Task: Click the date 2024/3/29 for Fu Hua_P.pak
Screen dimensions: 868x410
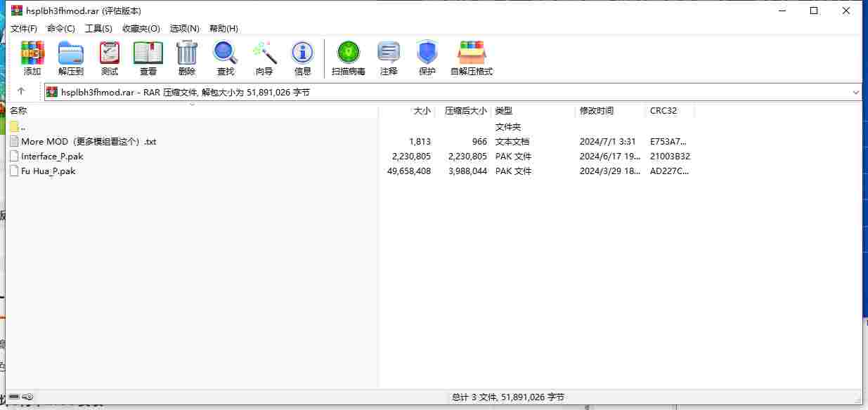Action: click(610, 171)
